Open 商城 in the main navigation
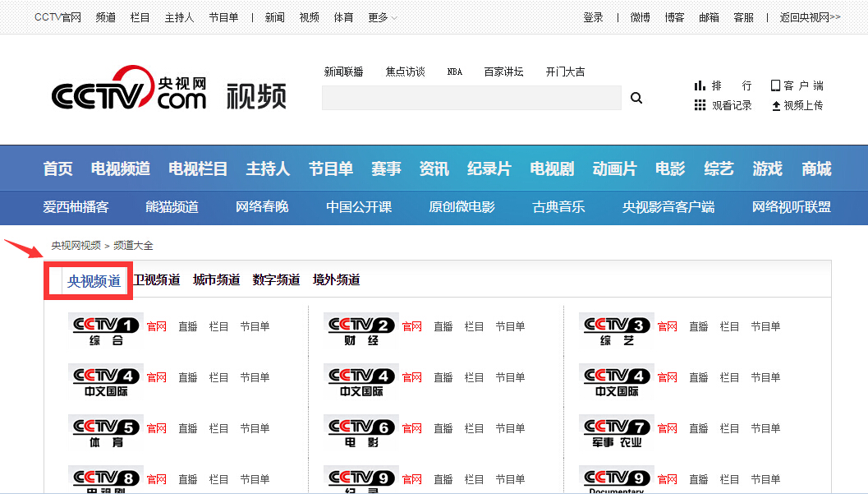868x494 pixels. (816, 169)
